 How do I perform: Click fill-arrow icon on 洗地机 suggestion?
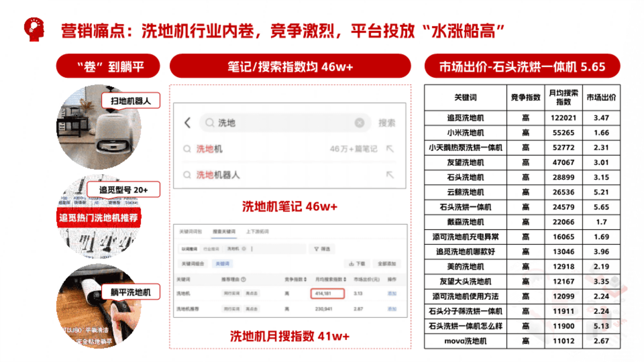tap(389, 148)
